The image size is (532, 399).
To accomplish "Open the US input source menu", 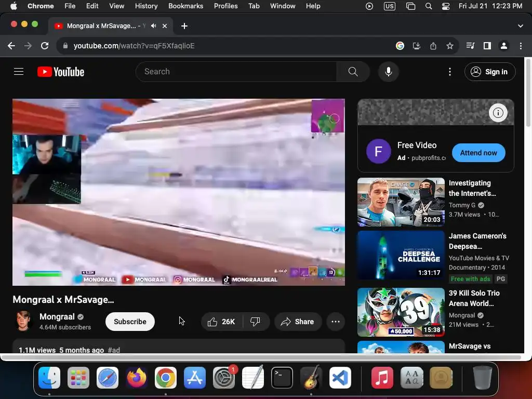I will (x=390, y=6).
